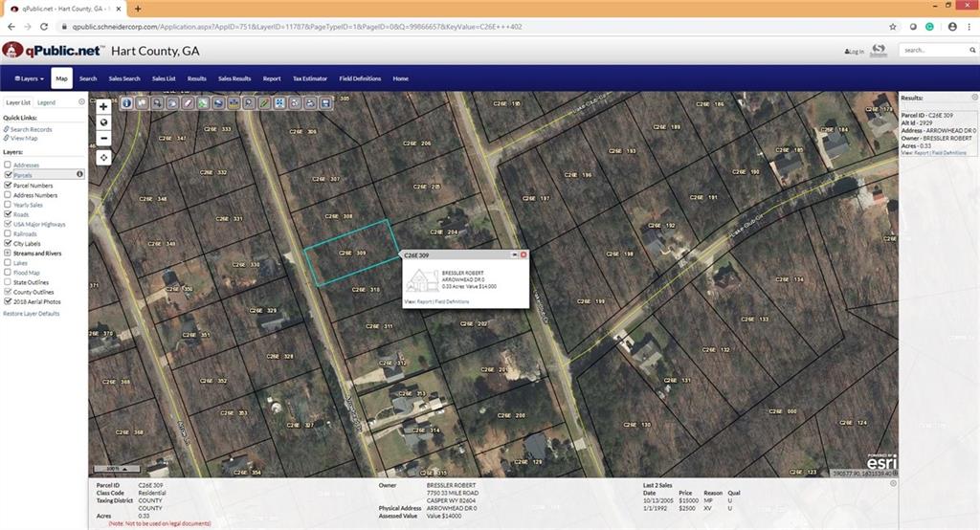980x530 pixels.
Task: Choose the pencil drawing tool
Action: point(264,103)
